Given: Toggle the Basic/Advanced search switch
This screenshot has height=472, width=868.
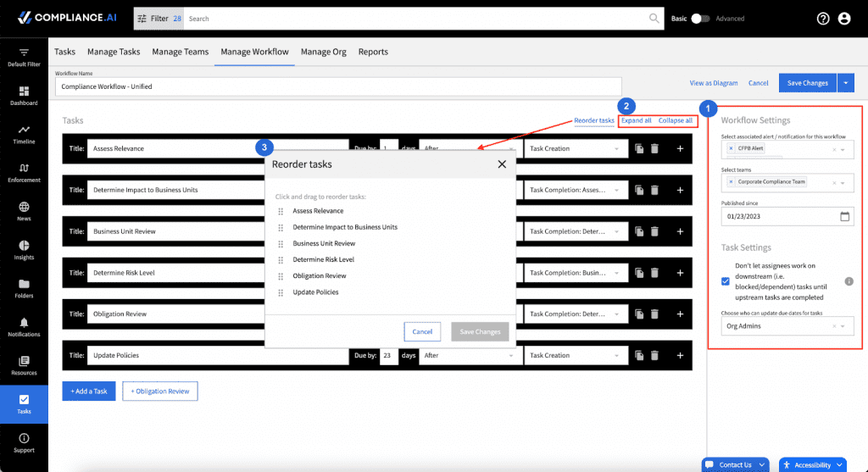Looking at the screenshot, I should [x=699, y=19].
